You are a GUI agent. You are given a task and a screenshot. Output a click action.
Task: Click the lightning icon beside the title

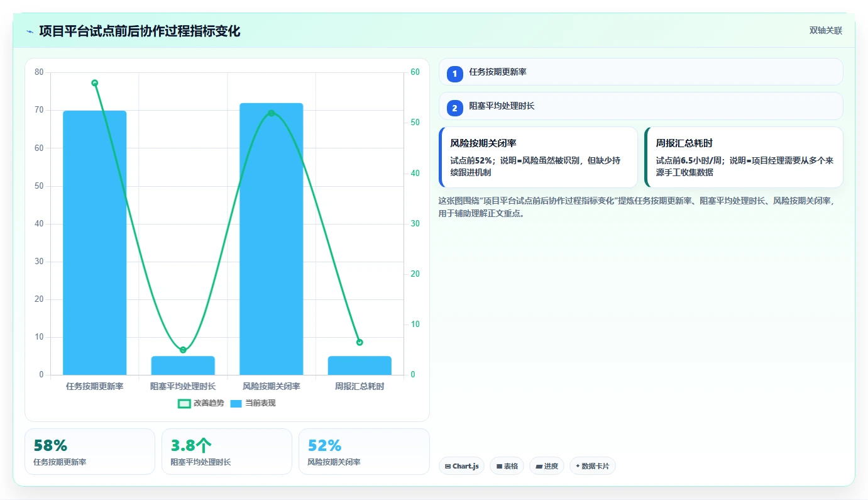[30, 31]
